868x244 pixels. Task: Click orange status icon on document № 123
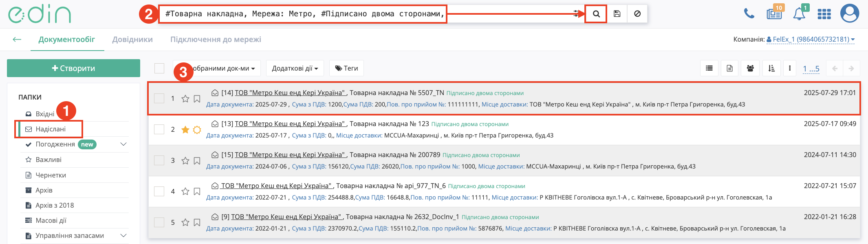coord(197,130)
